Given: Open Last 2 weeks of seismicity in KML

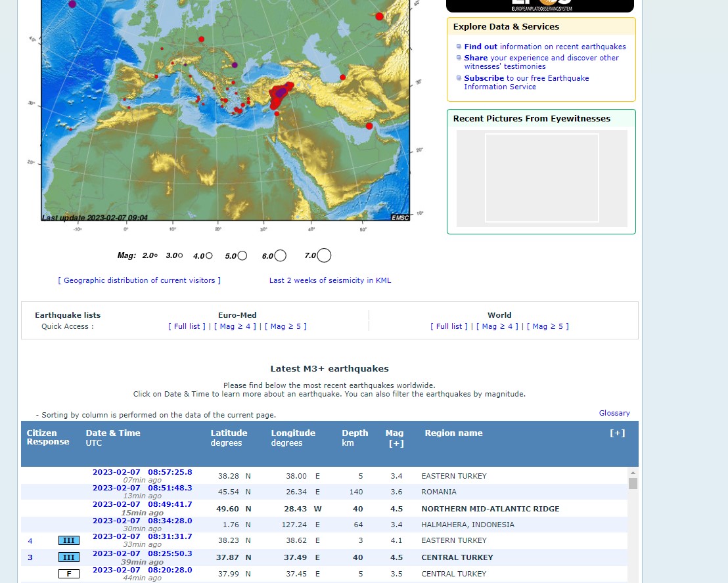Looking at the screenshot, I should coord(330,280).
